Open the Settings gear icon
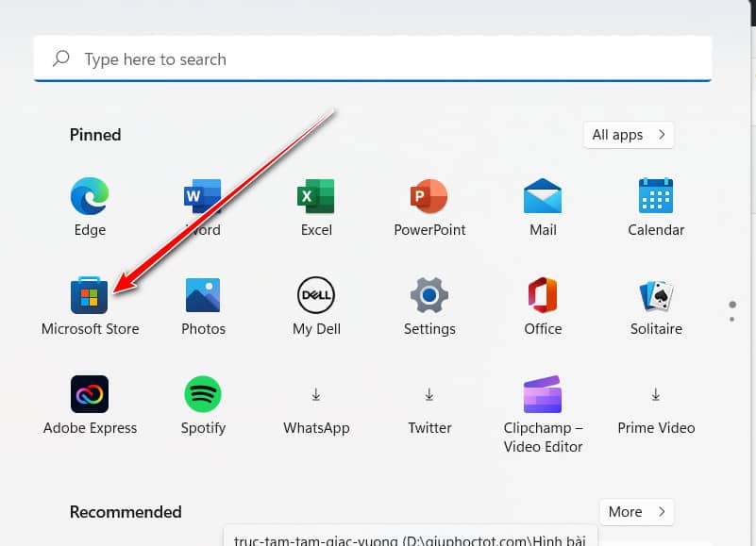The width and height of the screenshot is (756, 546). pos(429,295)
